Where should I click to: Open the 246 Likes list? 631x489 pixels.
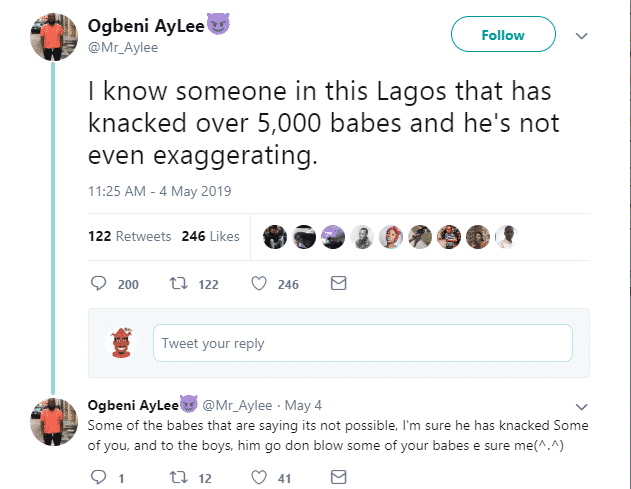pyautogui.click(x=210, y=236)
